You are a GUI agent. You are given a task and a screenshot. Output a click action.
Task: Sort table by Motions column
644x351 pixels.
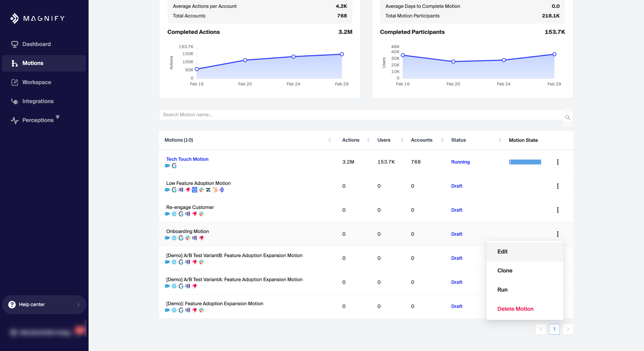pos(329,140)
